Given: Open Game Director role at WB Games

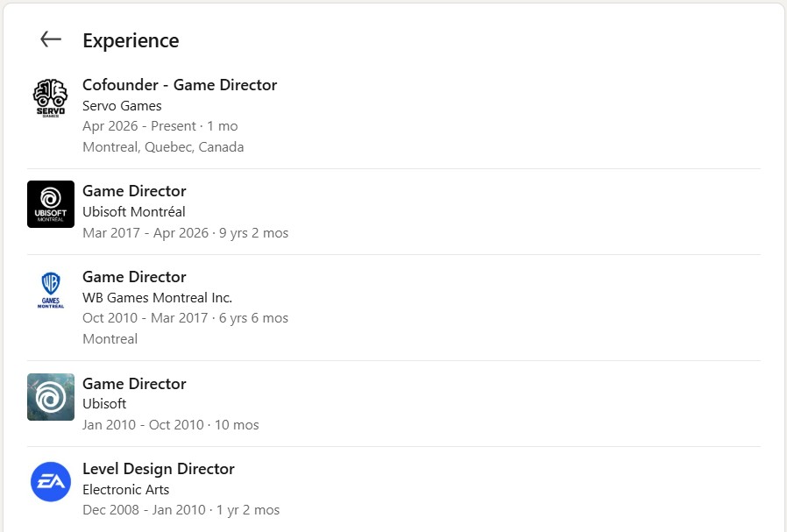Looking at the screenshot, I should point(134,277).
